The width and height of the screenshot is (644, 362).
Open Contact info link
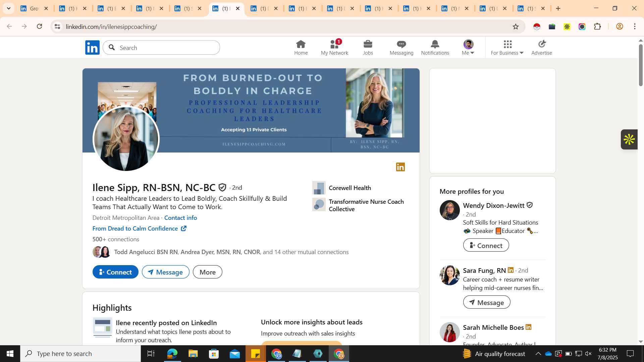click(180, 218)
